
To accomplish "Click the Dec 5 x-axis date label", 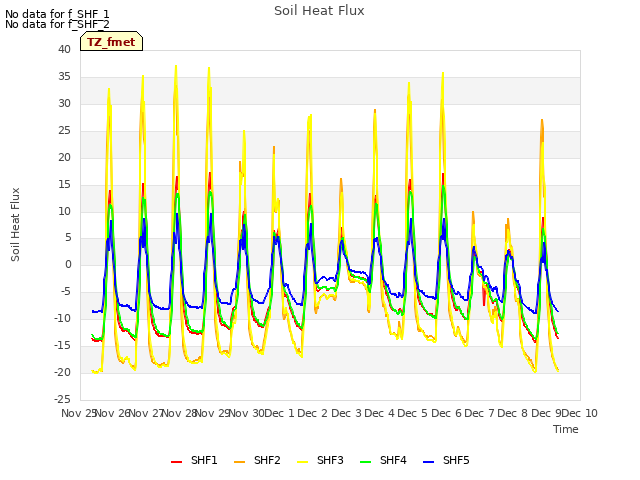I will 413,413.
